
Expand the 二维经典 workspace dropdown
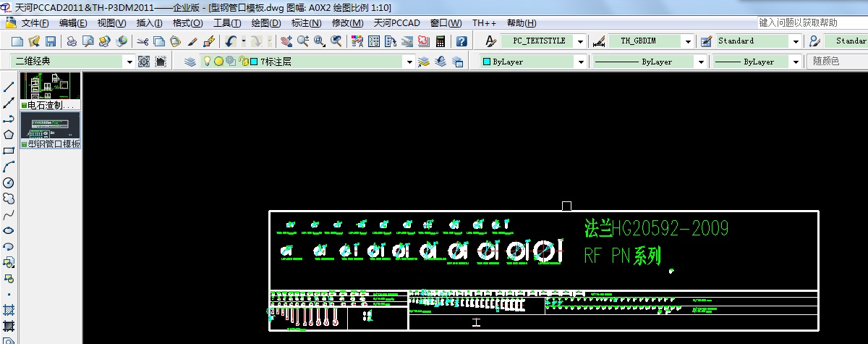tap(129, 62)
